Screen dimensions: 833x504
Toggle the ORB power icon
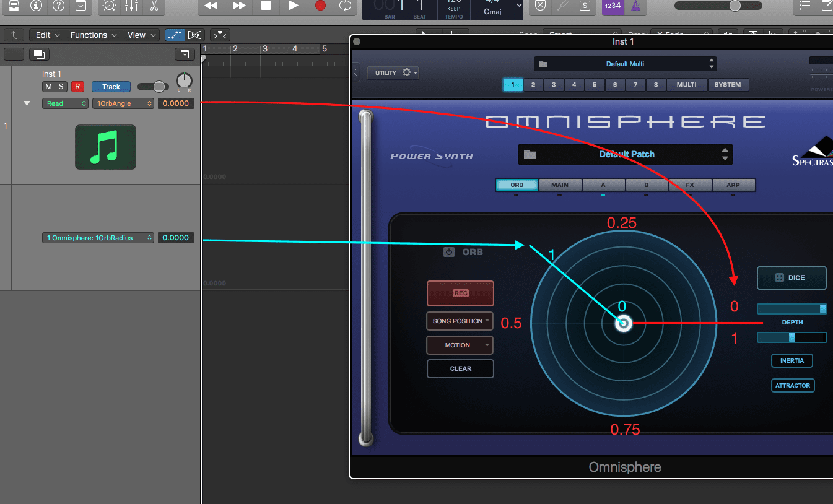449,252
